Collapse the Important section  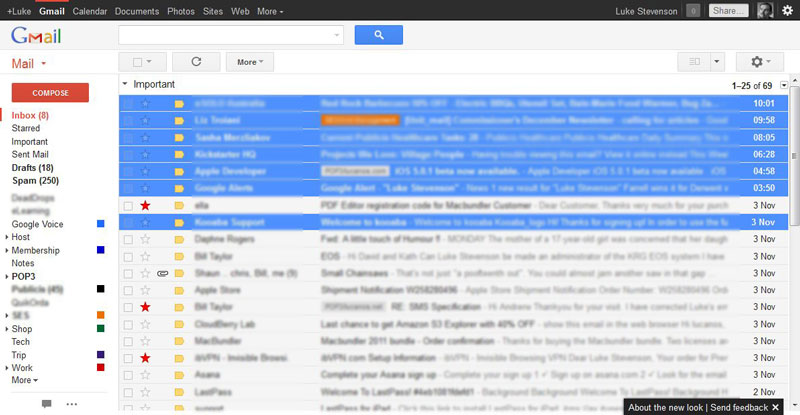[124, 84]
